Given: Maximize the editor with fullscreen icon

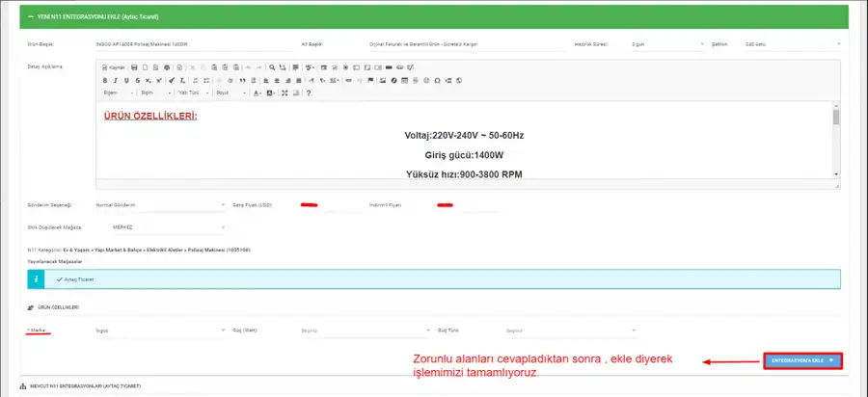Looking at the screenshot, I should click(285, 93).
